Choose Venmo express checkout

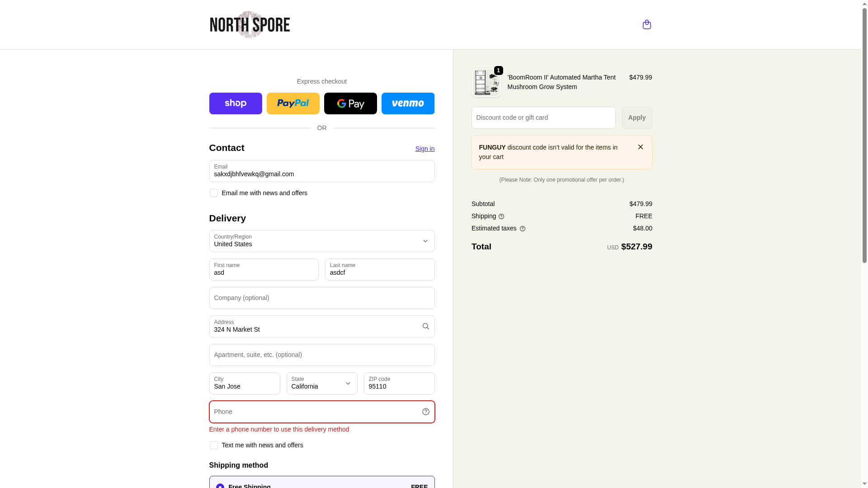tap(408, 103)
